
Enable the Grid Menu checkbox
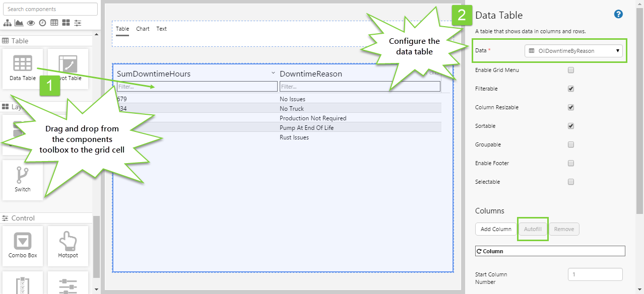click(x=571, y=70)
